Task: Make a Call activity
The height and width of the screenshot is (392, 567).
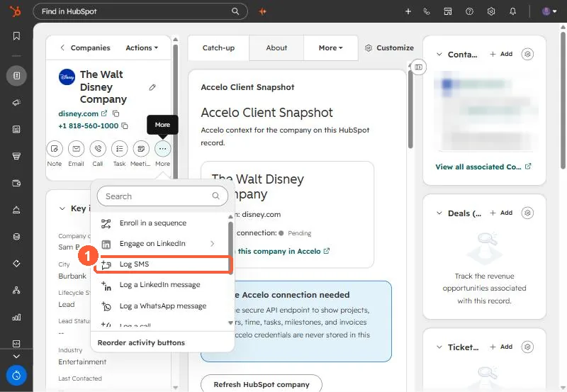Action: 98,149
